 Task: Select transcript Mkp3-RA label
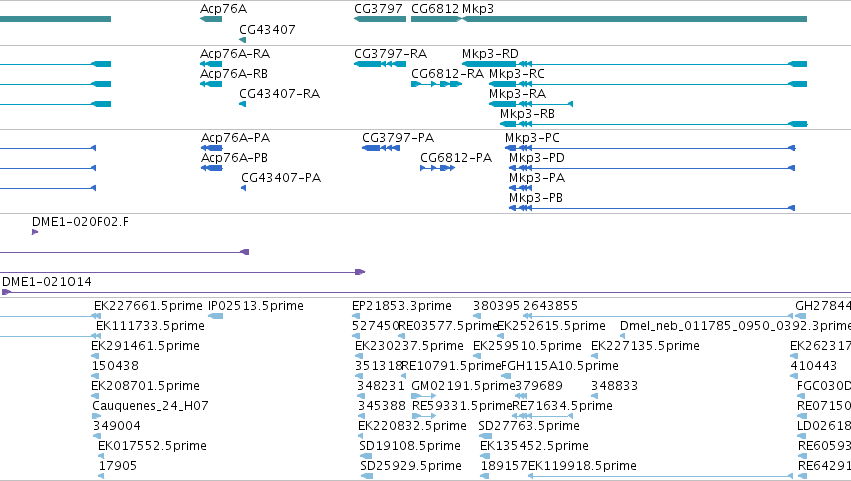click(x=517, y=94)
